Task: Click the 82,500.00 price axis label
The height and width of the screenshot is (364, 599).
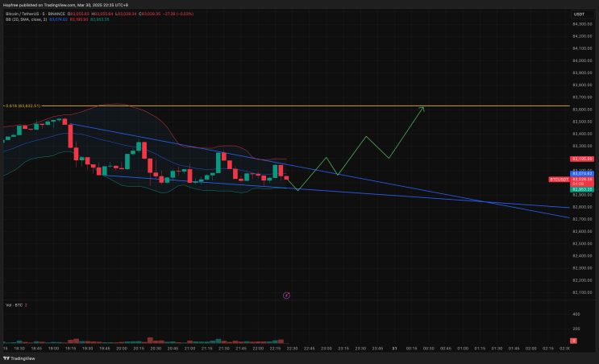Action: click(x=582, y=244)
